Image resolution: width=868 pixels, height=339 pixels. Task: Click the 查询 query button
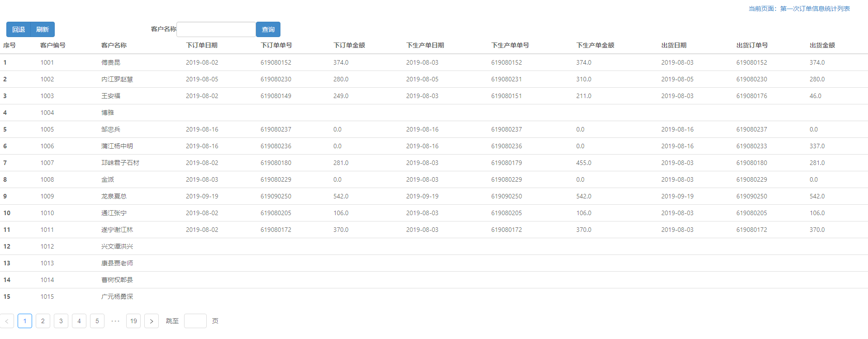click(x=268, y=29)
